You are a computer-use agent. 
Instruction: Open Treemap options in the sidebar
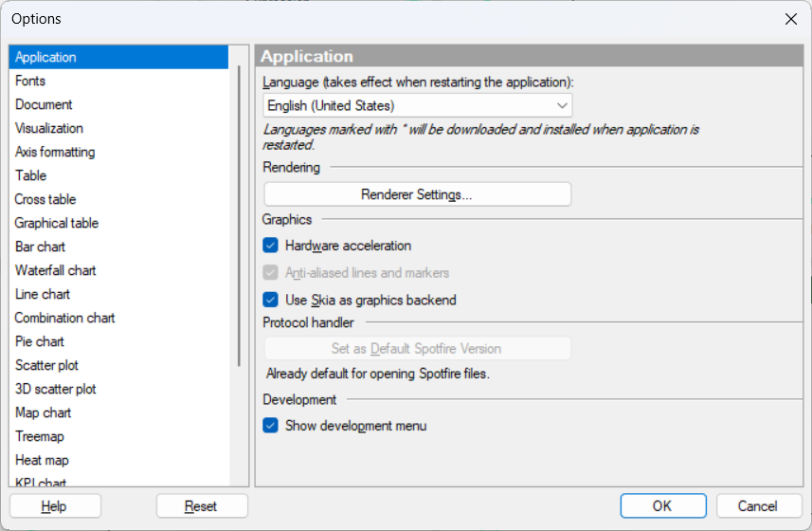click(40, 436)
